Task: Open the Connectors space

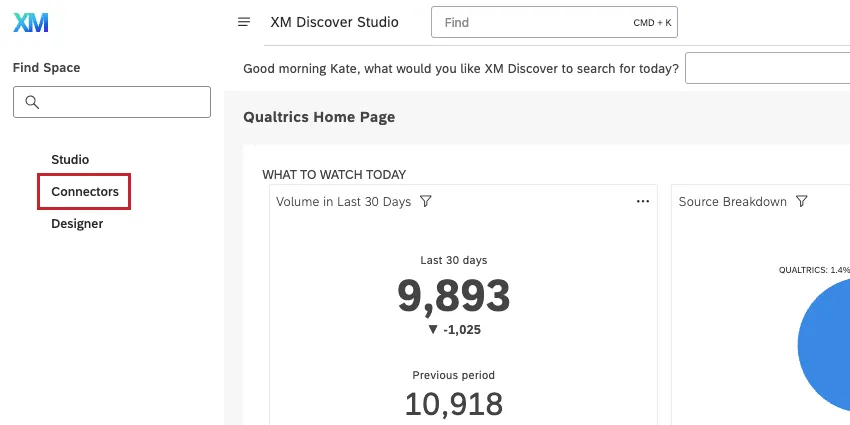Action: pos(85,192)
